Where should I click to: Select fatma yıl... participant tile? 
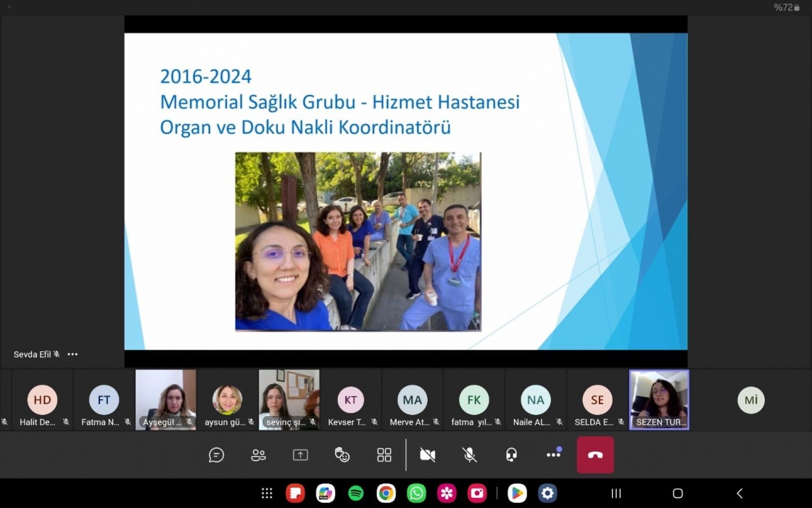[x=474, y=400]
